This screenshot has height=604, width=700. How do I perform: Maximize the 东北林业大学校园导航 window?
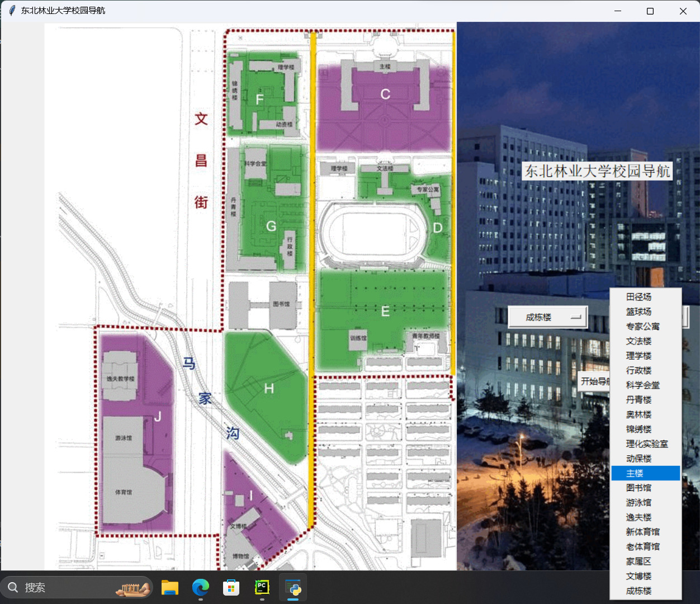coord(650,11)
